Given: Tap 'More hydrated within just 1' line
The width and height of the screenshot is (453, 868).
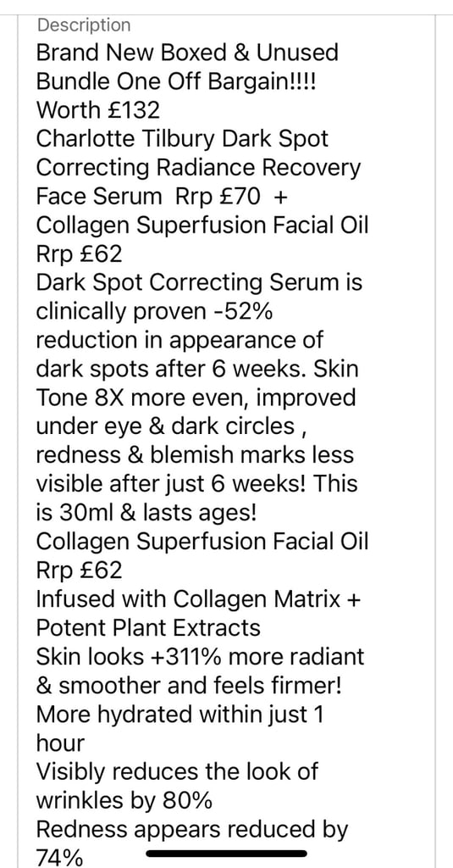Looking at the screenshot, I should 180,714.
